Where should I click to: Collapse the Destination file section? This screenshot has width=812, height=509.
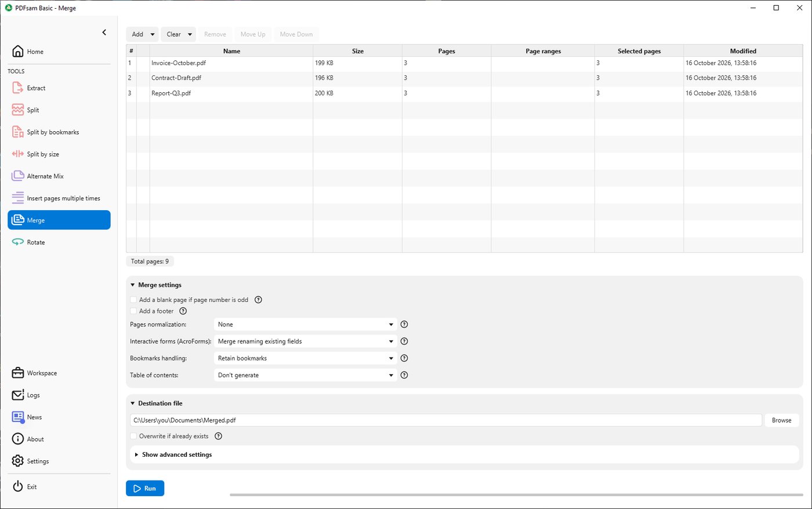point(133,403)
